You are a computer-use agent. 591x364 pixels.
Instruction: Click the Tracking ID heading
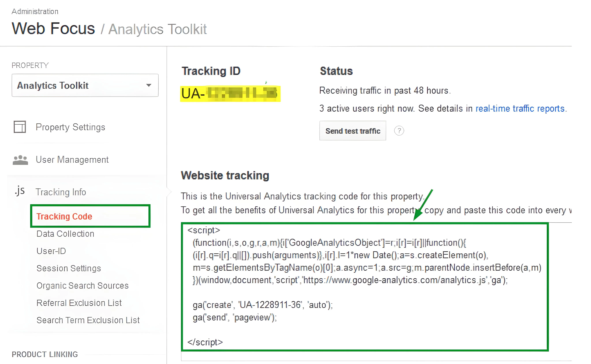(x=211, y=71)
